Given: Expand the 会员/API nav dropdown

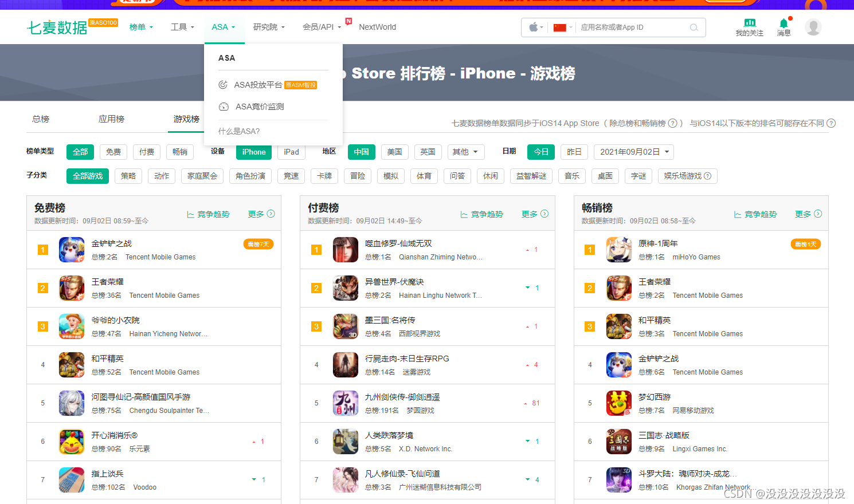Looking at the screenshot, I should (x=322, y=27).
